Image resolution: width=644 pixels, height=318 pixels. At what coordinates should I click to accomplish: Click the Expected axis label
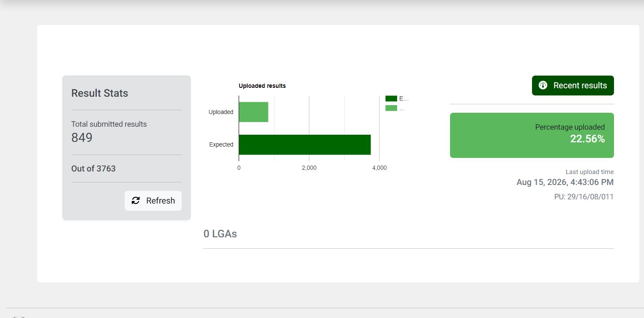[221, 144]
